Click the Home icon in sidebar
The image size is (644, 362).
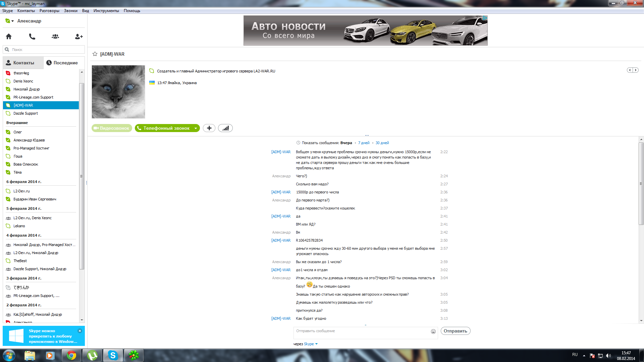9,36
